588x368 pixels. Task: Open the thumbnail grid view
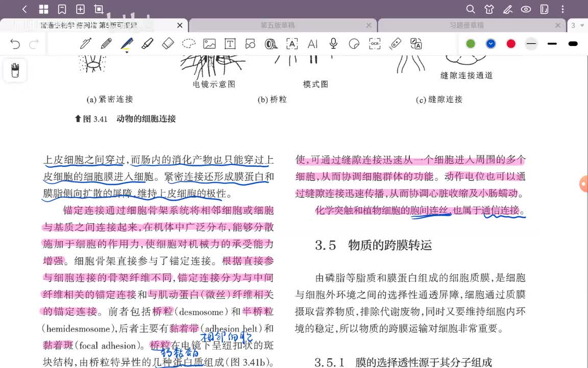(x=43, y=9)
